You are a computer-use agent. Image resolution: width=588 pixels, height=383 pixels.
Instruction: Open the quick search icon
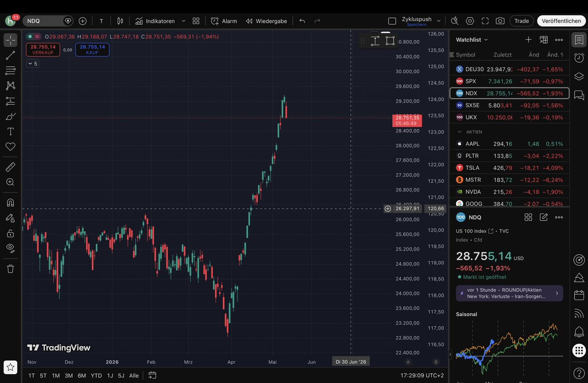tap(455, 21)
